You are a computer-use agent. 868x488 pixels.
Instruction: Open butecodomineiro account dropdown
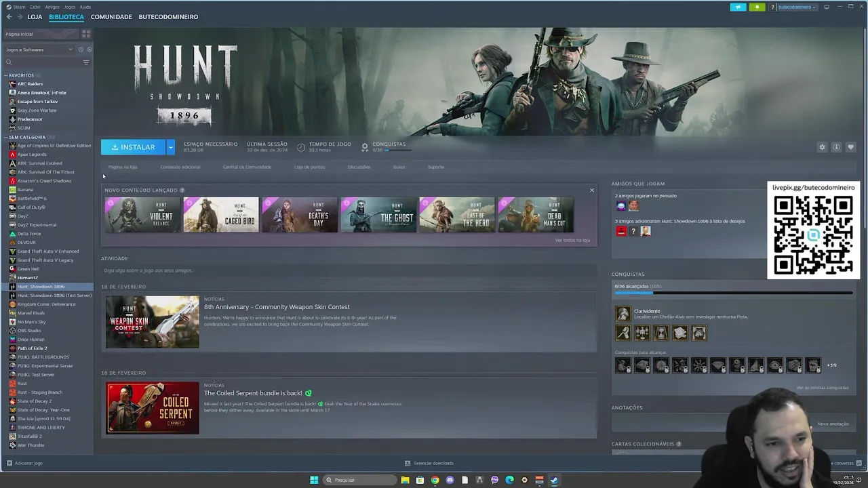point(797,7)
